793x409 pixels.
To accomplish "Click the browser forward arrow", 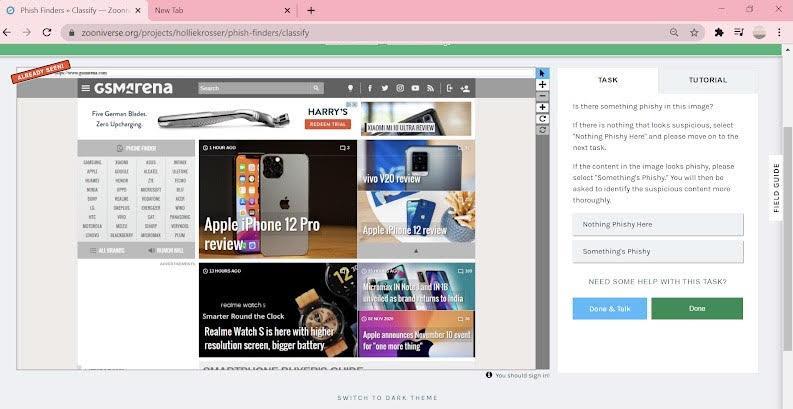I will point(26,32).
